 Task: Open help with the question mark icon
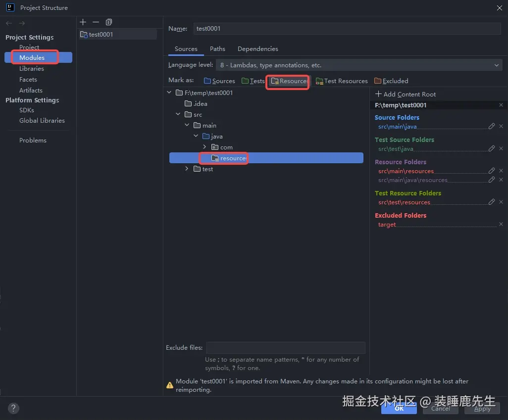point(13,408)
